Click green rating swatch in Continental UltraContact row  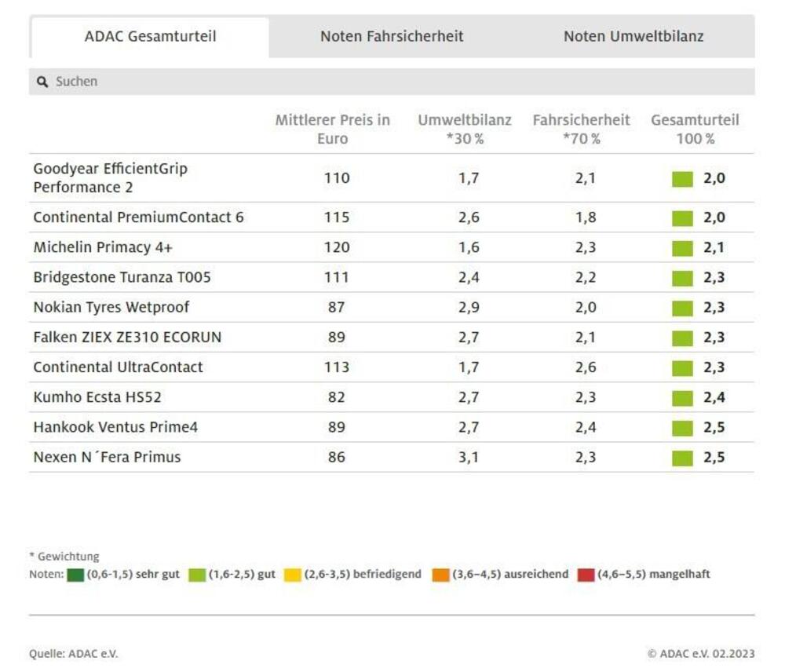pos(682,368)
